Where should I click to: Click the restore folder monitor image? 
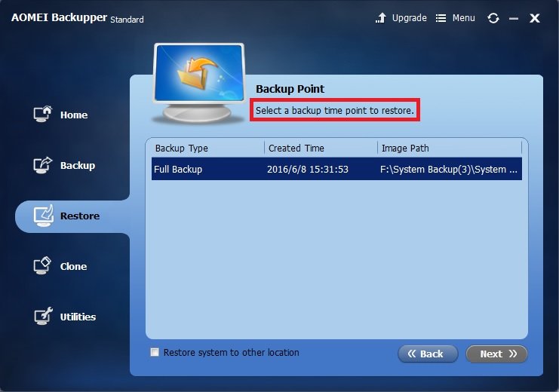coord(198,83)
